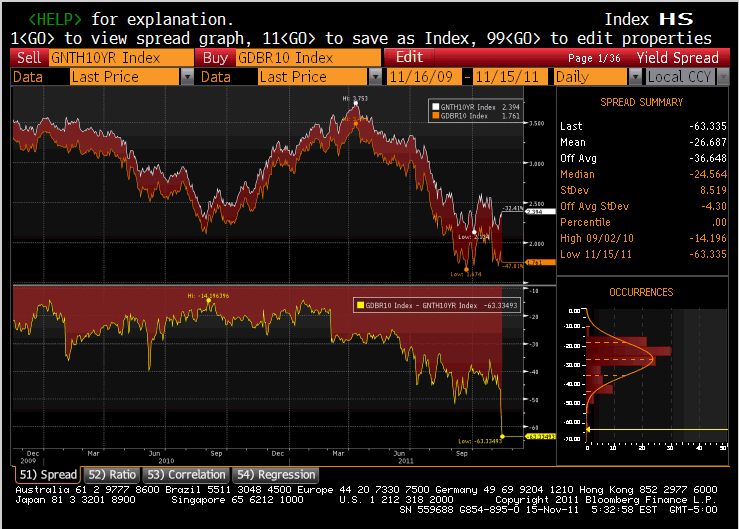
Task: Open the Buy side Last Price dropdown
Action: [x=375, y=76]
